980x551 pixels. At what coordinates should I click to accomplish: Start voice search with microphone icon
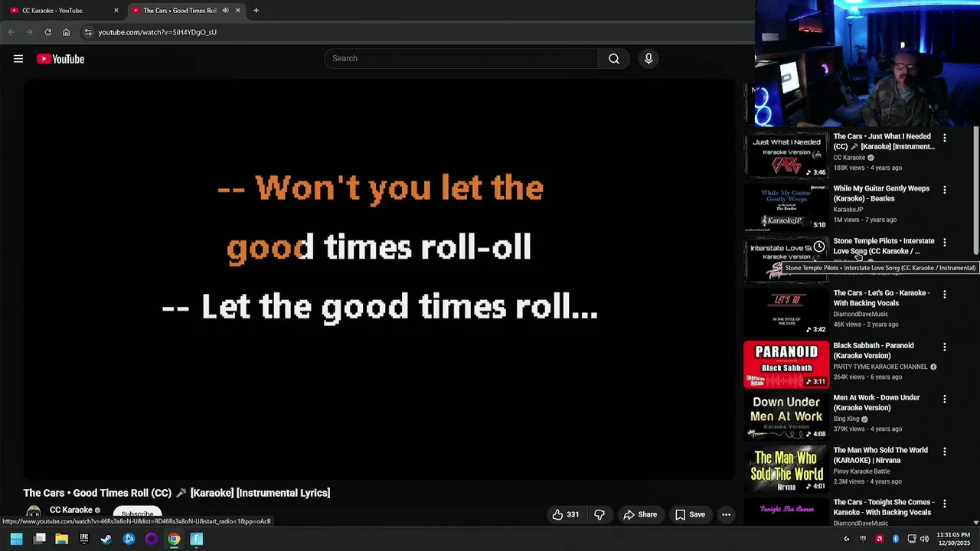(x=648, y=59)
